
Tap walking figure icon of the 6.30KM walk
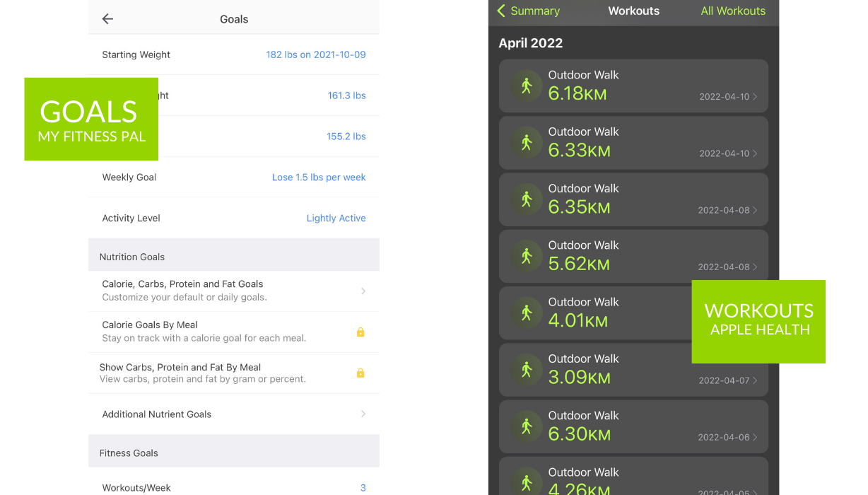pos(526,426)
